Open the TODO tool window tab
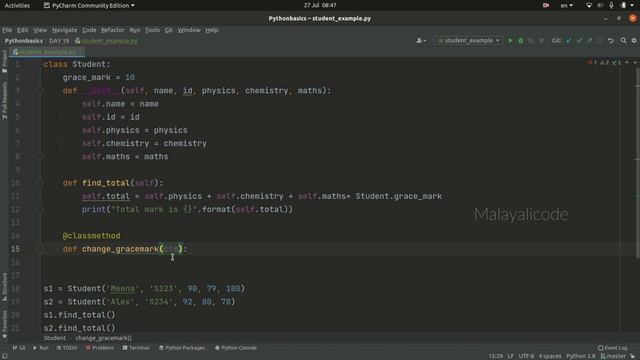Viewport: 640px width, 360px height. click(x=67, y=348)
